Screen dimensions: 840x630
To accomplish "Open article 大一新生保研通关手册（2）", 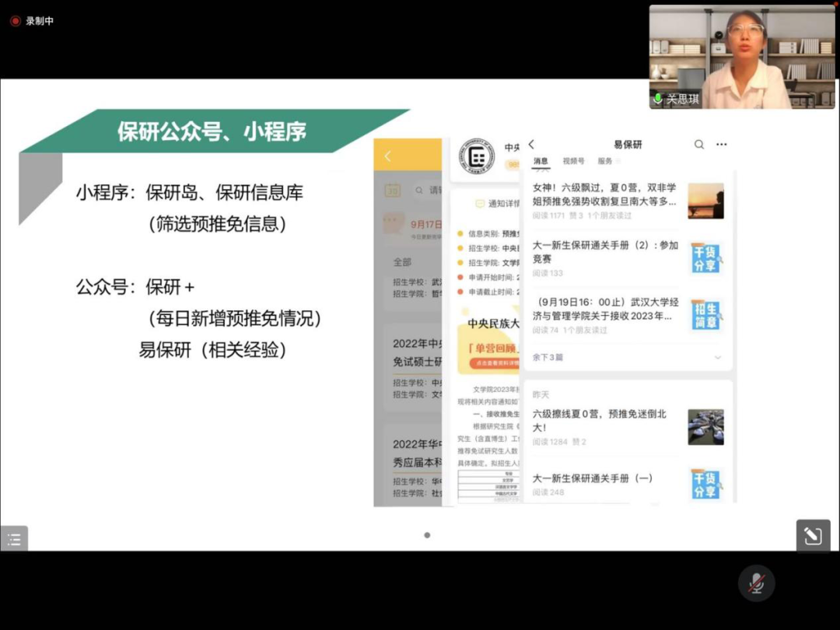I will (x=605, y=251).
